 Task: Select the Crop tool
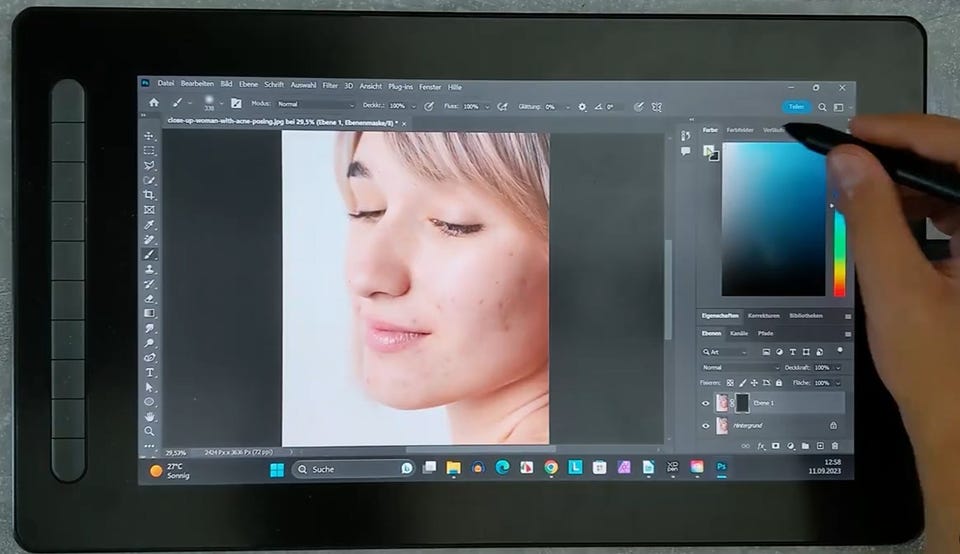(149, 195)
